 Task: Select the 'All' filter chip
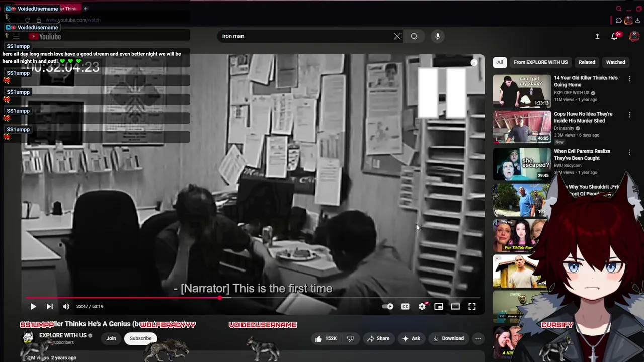pos(500,62)
